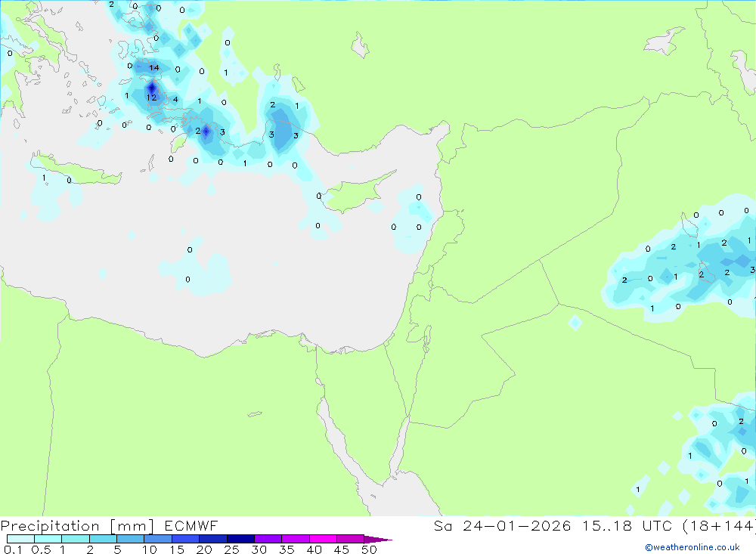756x554 pixels.
Task: Click the legend scale label '25'
Action: [231, 549]
